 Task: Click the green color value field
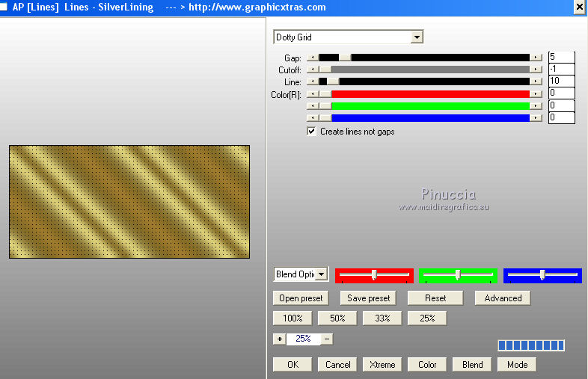(561, 105)
